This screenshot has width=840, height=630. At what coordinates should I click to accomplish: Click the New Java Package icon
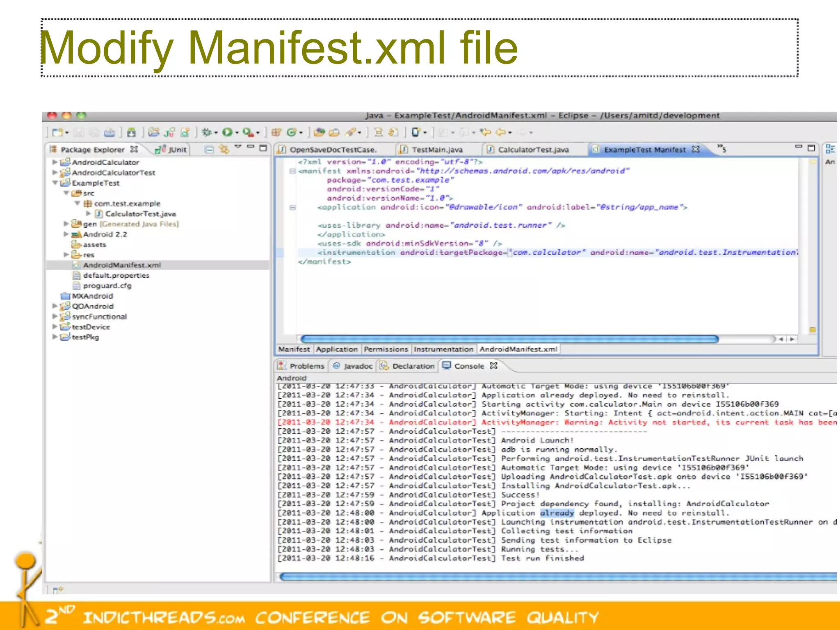pyautogui.click(x=276, y=132)
